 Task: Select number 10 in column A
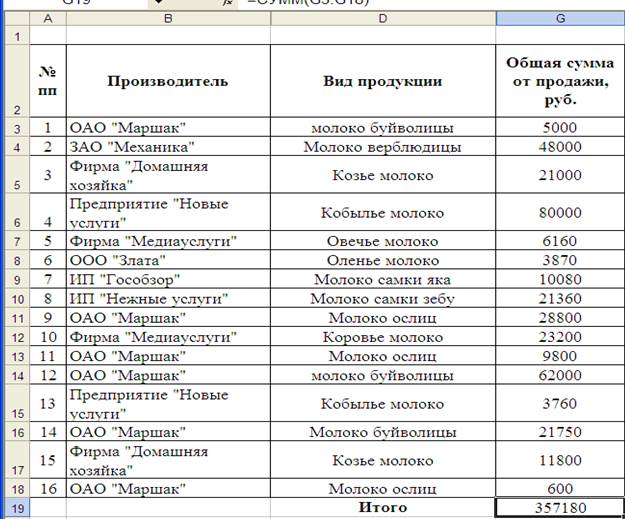[x=48, y=337]
